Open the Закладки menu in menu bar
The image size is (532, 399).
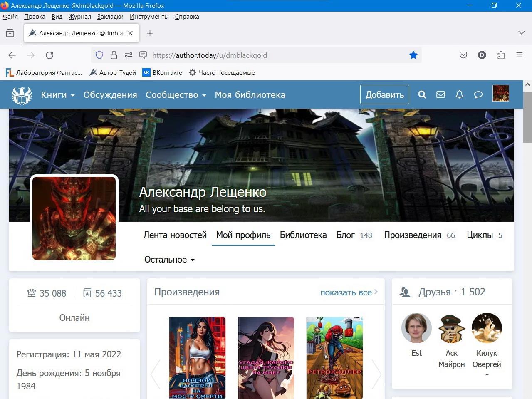click(110, 17)
